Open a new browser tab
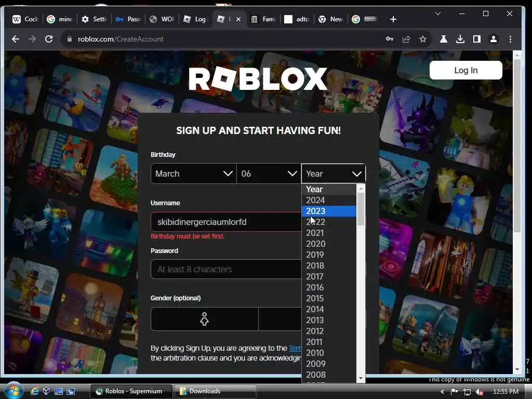Viewport: 532px width, 399px height. [x=393, y=19]
